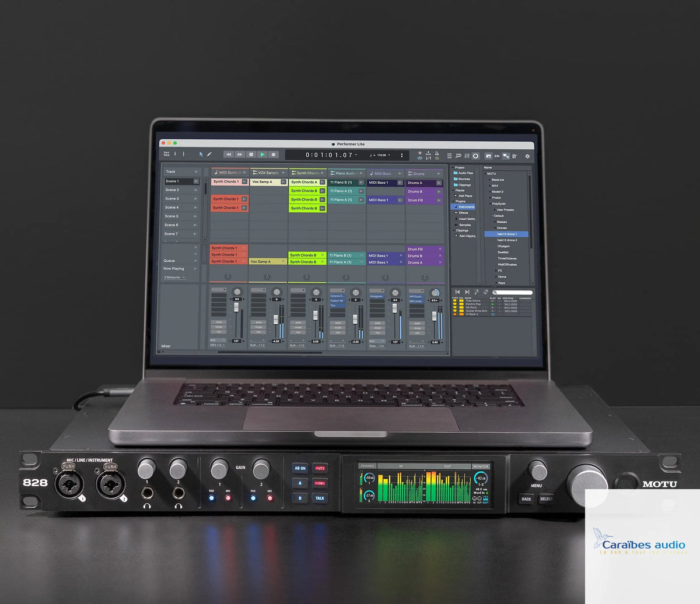The width and height of the screenshot is (700, 604).
Task: Open the 'any' input dropdown on first strip
Action: pos(218,340)
